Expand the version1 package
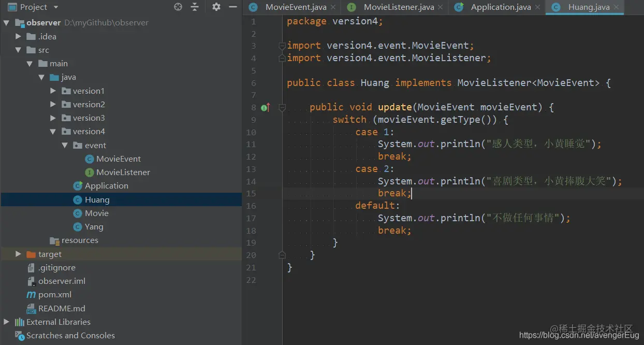Viewport: 644px width, 345px height. (53, 91)
